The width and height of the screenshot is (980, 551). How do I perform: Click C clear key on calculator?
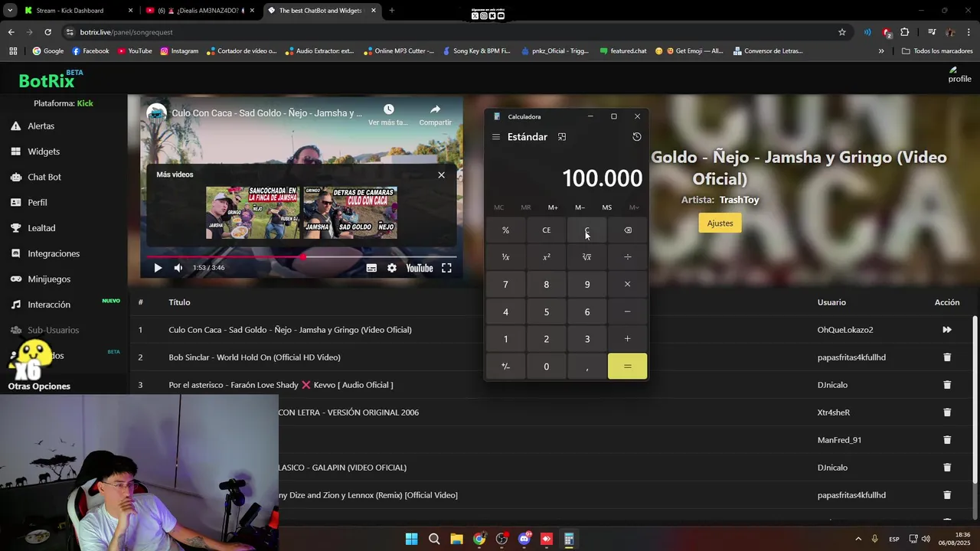tap(587, 230)
